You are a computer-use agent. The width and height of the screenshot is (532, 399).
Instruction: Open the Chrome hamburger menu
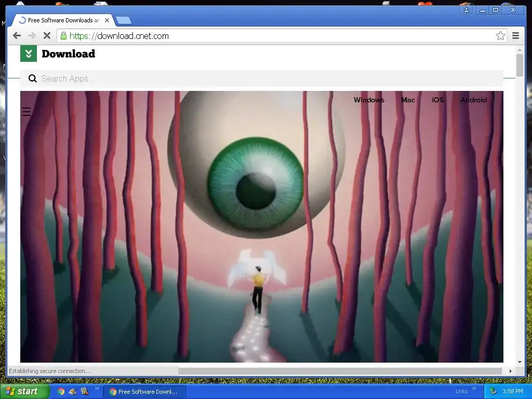point(515,36)
